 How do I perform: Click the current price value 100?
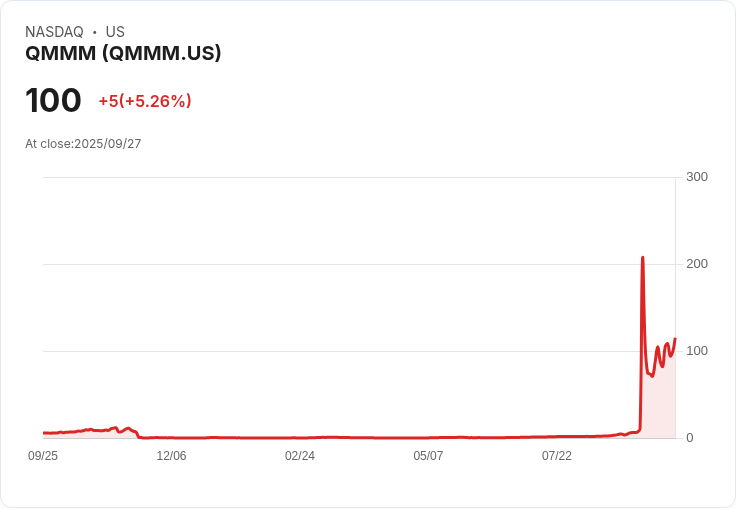coord(53,101)
